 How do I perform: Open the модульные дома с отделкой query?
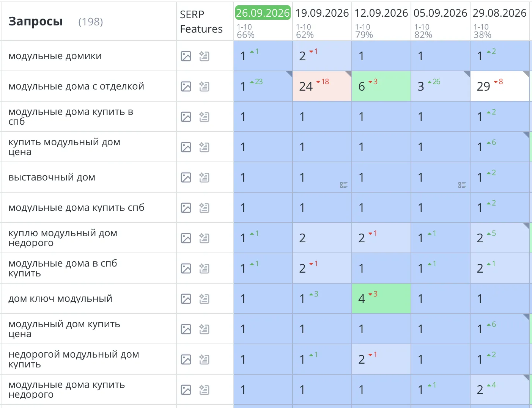coord(76,86)
